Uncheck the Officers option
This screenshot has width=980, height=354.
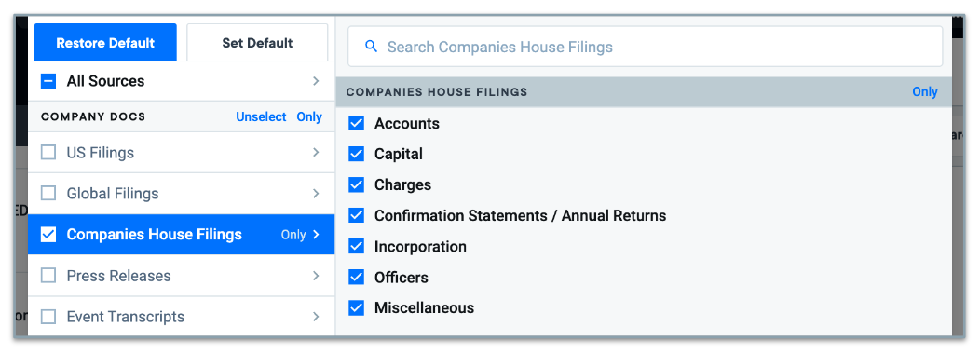(356, 277)
